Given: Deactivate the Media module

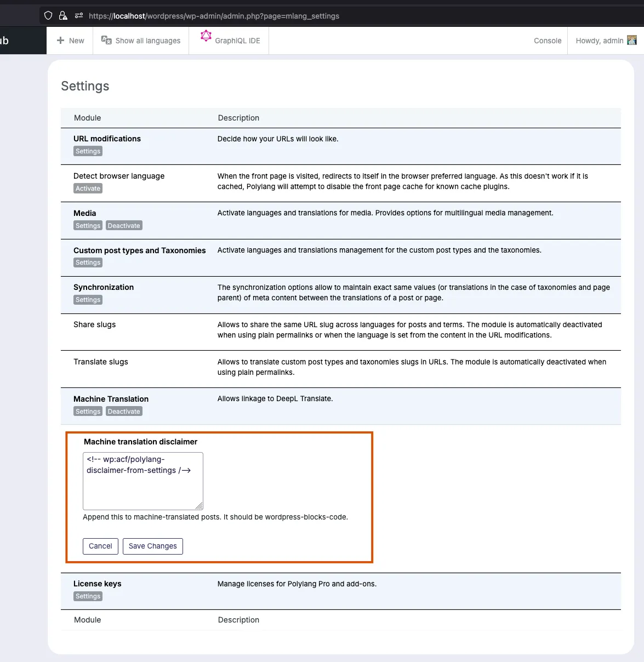Looking at the screenshot, I should click(124, 226).
